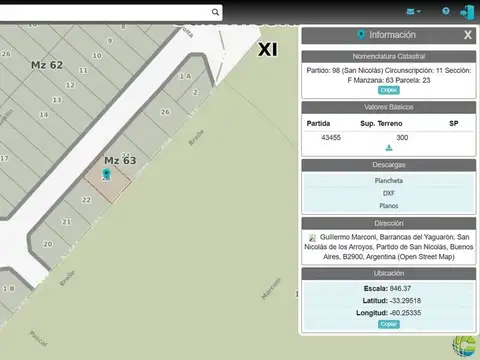This screenshot has height=360, width=480.
Task: Click the logout door icon
Action: [467, 12]
